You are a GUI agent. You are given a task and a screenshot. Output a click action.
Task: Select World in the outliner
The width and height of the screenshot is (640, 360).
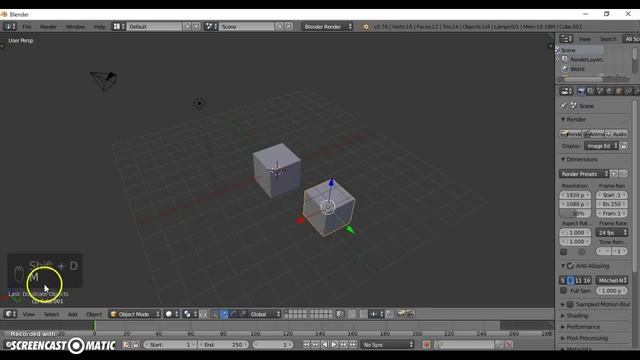(577, 69)
